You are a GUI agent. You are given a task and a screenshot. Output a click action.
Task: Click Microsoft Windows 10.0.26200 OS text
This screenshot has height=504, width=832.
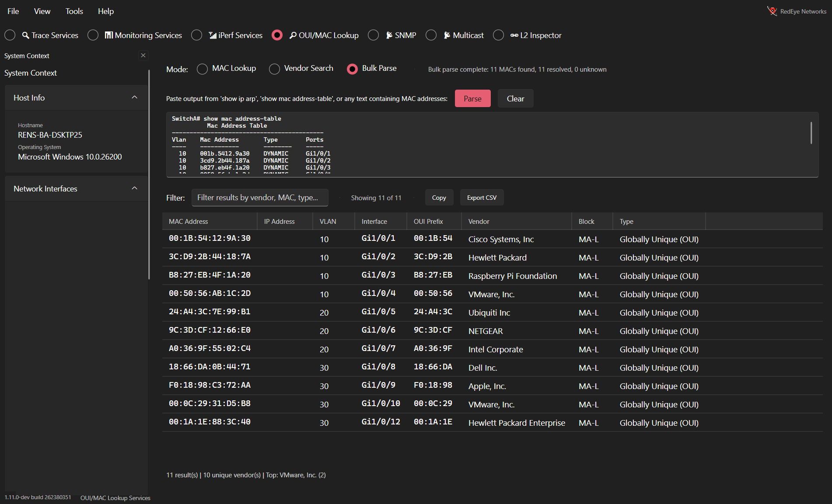click(x=70, y=157)
